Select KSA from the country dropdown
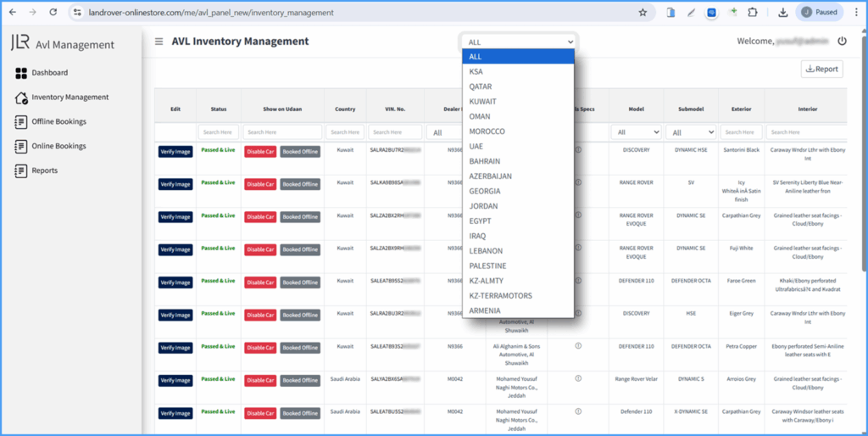 [x=476, y=72]
